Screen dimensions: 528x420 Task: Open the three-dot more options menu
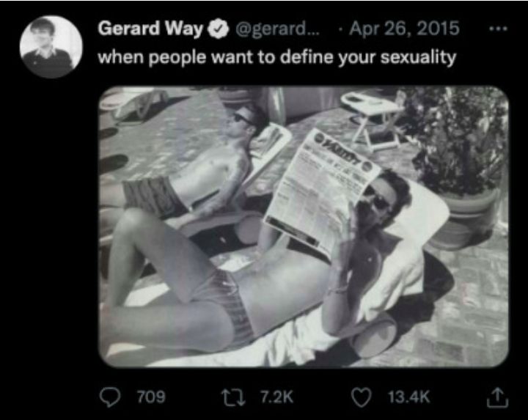pos(498,29)
